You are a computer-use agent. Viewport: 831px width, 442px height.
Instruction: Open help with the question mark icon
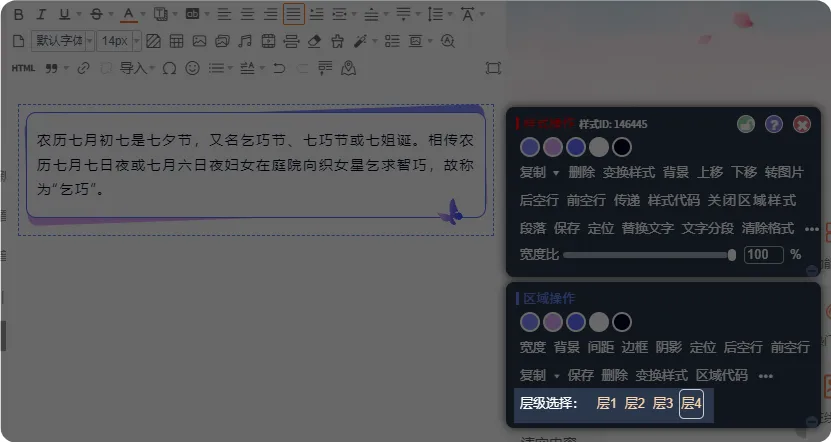774,124
